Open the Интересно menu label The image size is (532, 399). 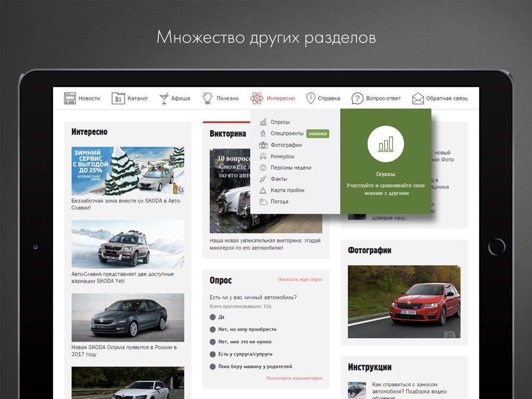280,98
